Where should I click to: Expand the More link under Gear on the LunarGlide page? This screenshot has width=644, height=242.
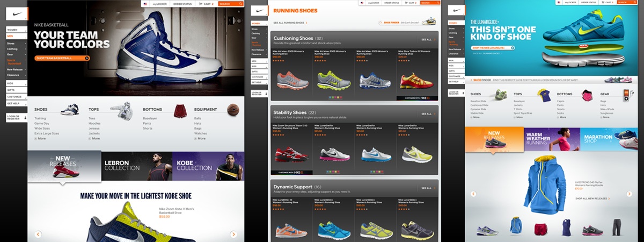(x=605, y=117)
